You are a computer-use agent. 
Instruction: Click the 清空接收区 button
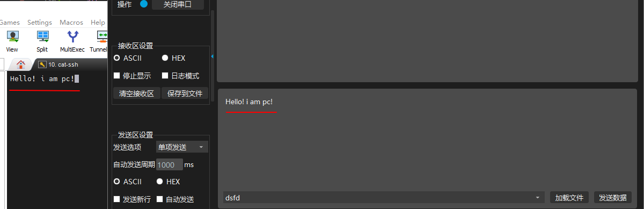pyautogui.click(x=136, y=93)
